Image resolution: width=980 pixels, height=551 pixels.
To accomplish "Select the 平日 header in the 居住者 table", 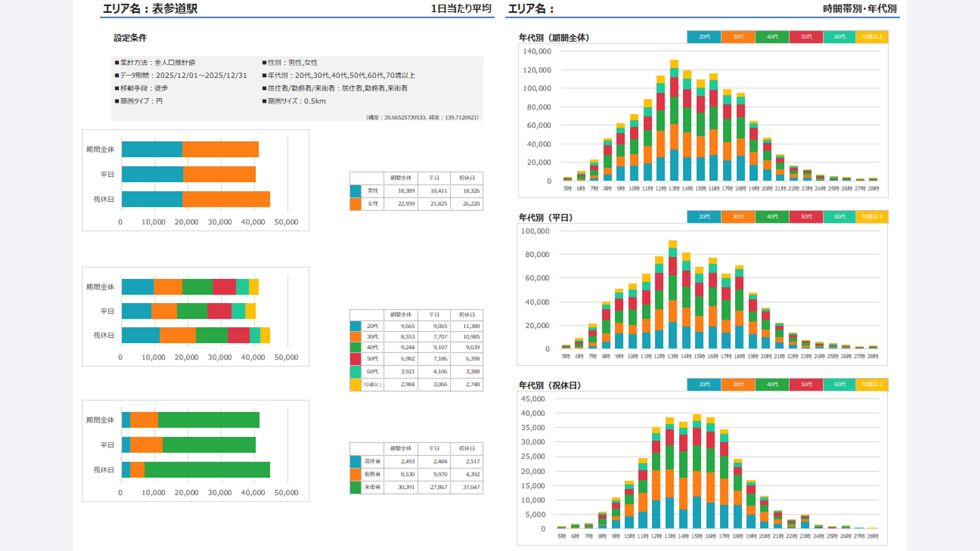I will pos(434,448).
